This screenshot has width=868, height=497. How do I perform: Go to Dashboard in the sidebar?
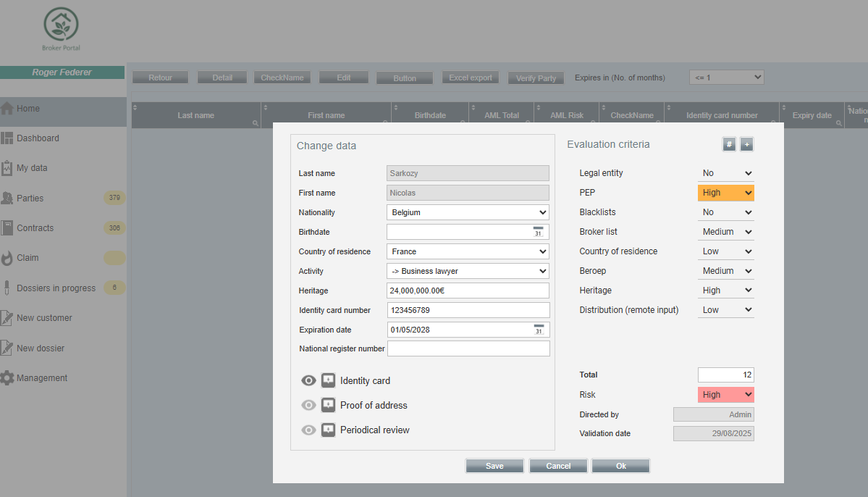pos(38,138)
